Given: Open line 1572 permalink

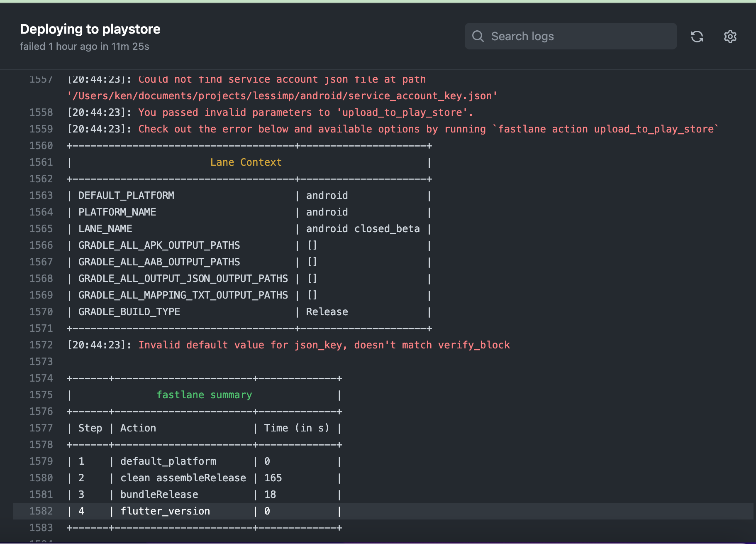Looking at the screenshot, I should click(x=41, y=345).
